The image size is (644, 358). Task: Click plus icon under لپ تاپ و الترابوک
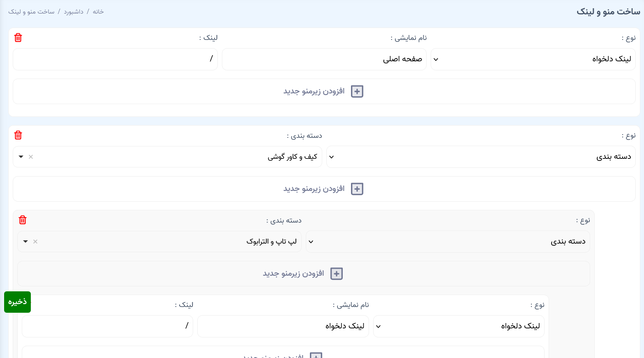tap(336, 274)
